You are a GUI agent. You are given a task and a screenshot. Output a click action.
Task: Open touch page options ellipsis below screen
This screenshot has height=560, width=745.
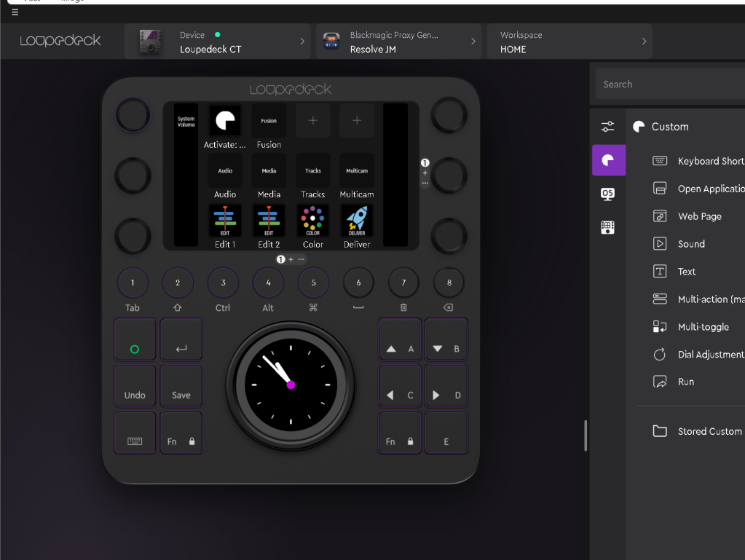[301, 259]
